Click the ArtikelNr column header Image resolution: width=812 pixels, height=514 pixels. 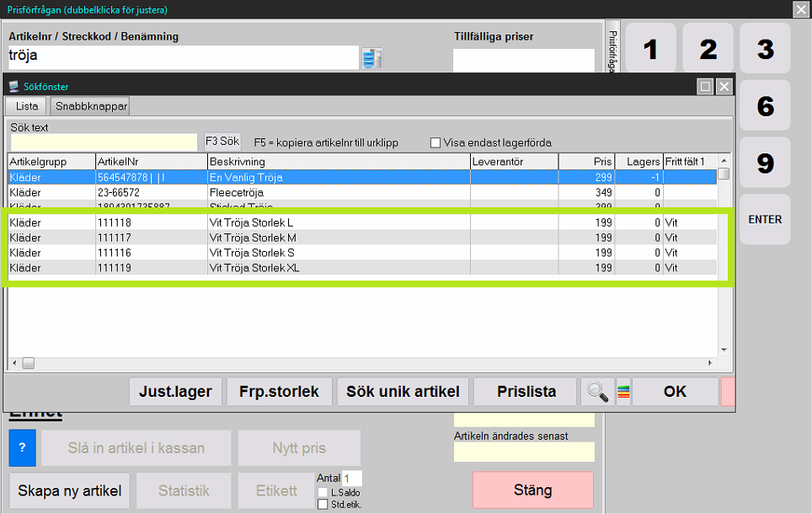point(150,161)
